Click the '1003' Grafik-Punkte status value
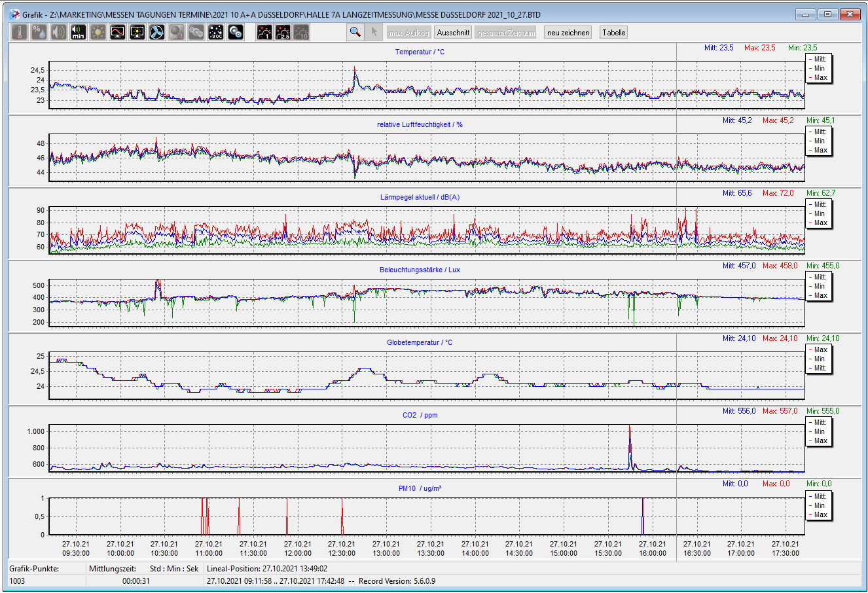This screenshot has height=593, width=868. click(x=17, y=581)
